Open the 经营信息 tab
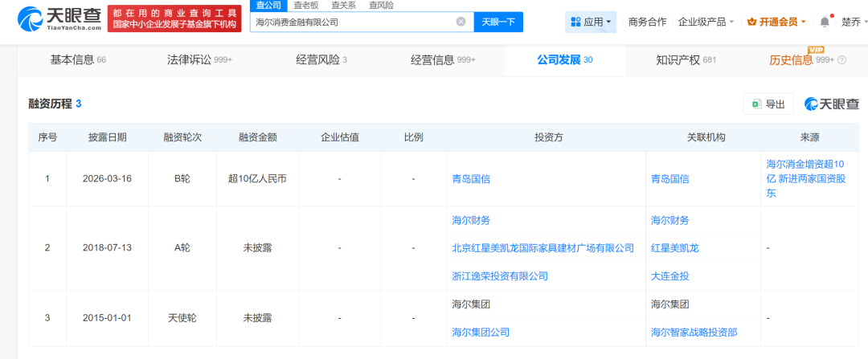 pos(444,60)
